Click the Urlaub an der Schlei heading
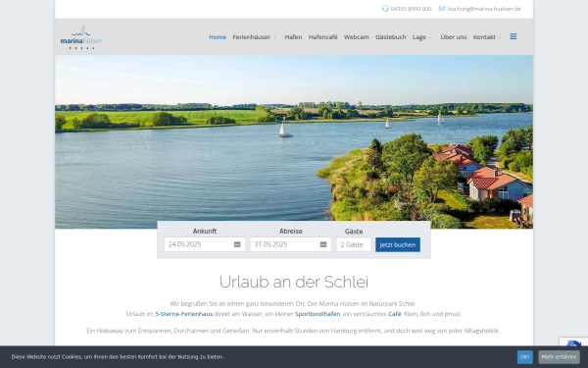The height and width of the screenshot is (368, 588). pyautogui.click(x=294, y=282)
